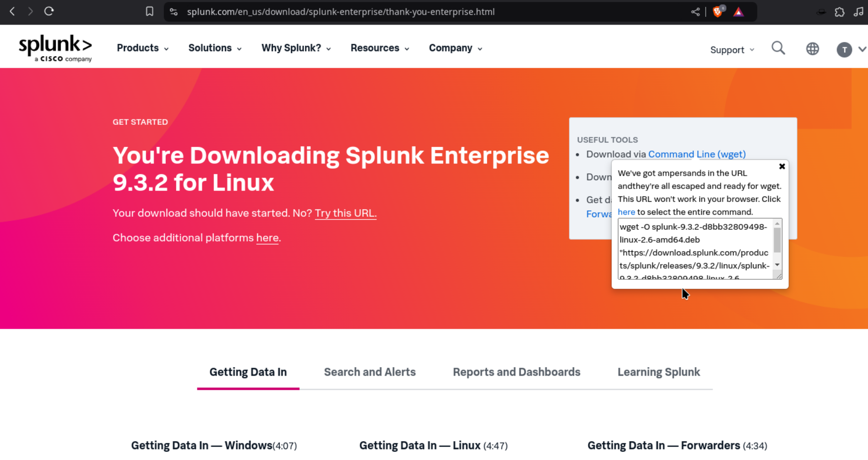Switch to the Search and Alerts tab
The height and width of the screenshot is (460, 868).
point(370,372)
